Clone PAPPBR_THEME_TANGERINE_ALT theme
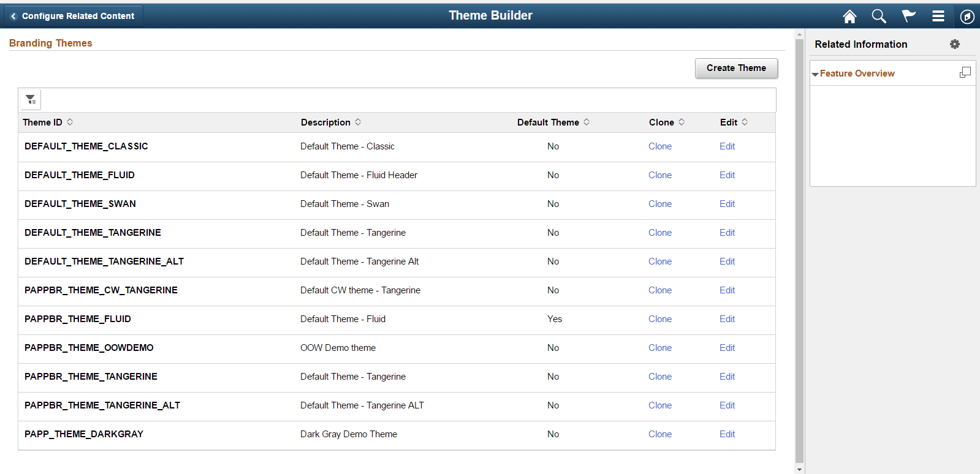The width and height of the screenshot is (980, 474). 660,405
